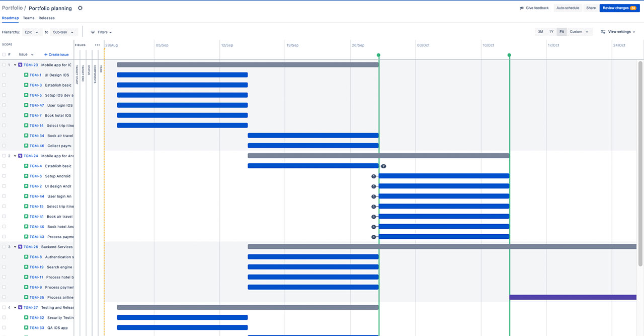Click the purple TGM-35 timeline bar

click(577, 297)
